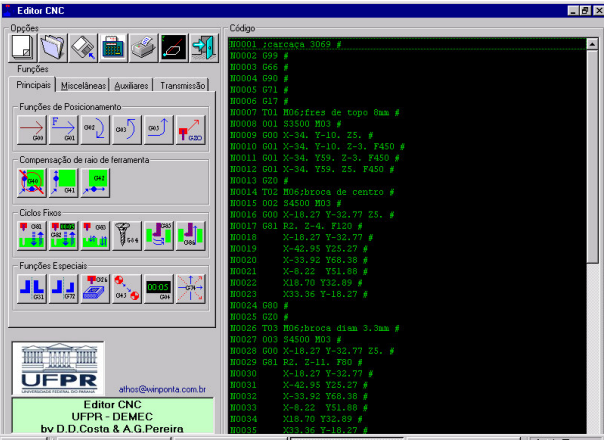Exit the editor via the door icon
Image resolution: width=608 pixels, height=443 pixels.
point(204,48)
